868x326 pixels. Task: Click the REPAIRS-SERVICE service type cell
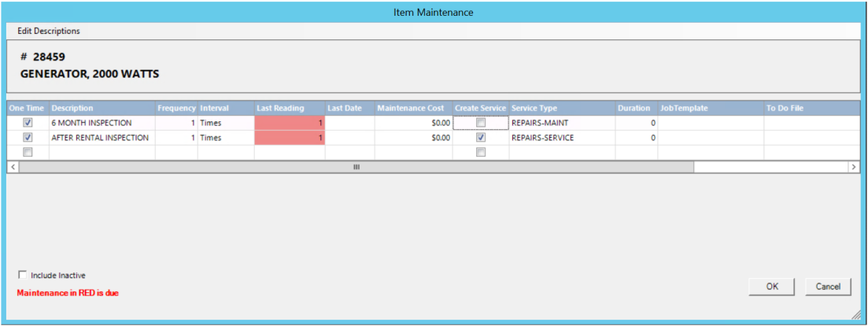click(562, 137)
